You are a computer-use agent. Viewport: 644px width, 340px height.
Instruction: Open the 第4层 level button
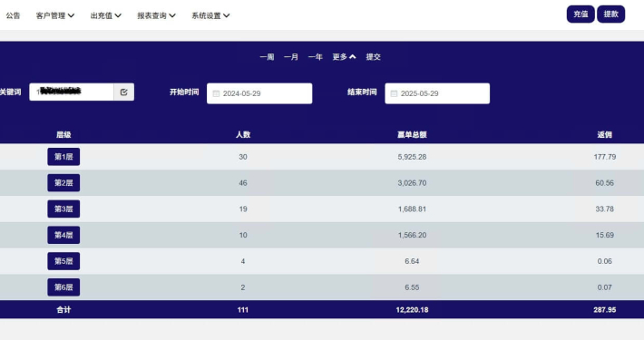[x=63, y=235]
